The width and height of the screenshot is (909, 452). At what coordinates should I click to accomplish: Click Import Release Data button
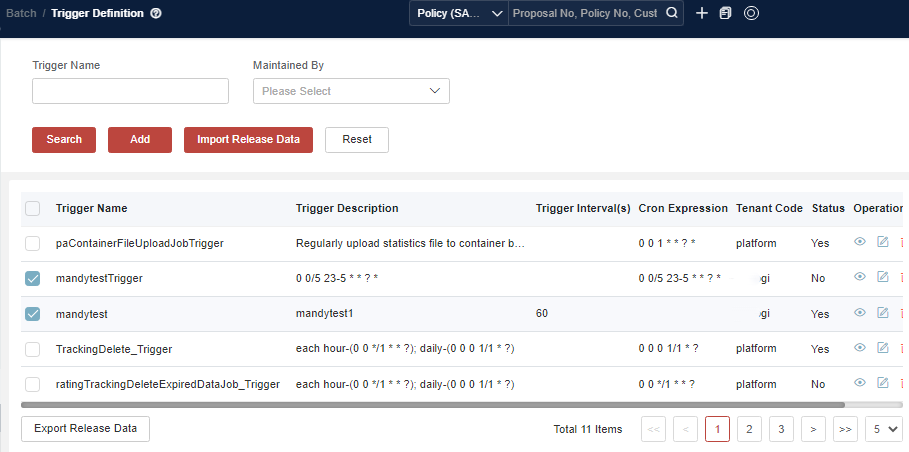(248, 140)
